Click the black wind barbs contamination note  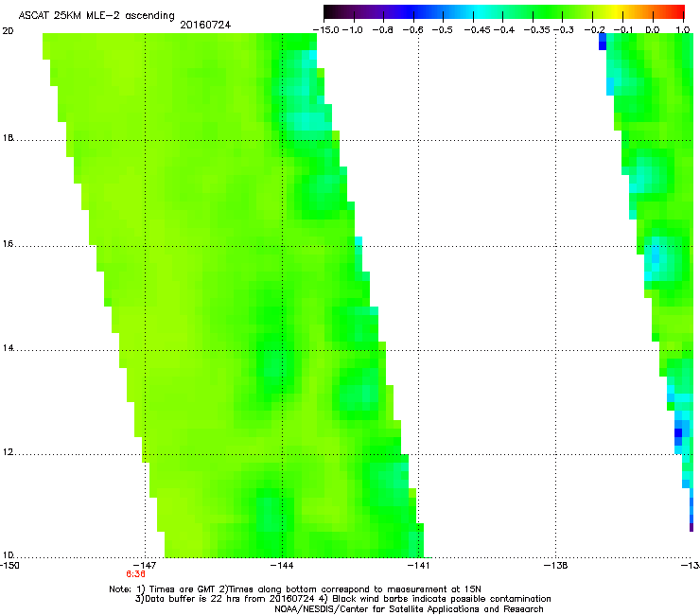coord(435,599)
